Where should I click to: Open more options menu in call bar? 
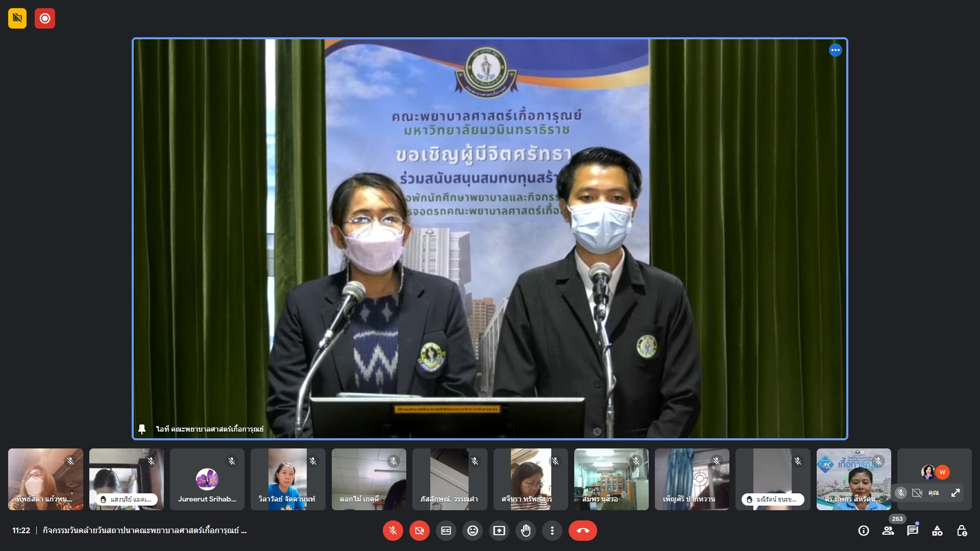click(x=552, y=531)
